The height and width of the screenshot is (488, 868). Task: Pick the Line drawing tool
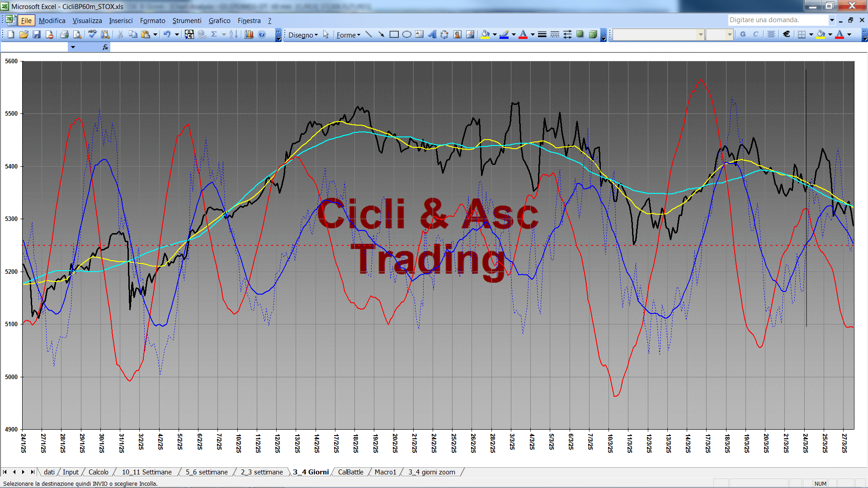[x=368, y=34]
